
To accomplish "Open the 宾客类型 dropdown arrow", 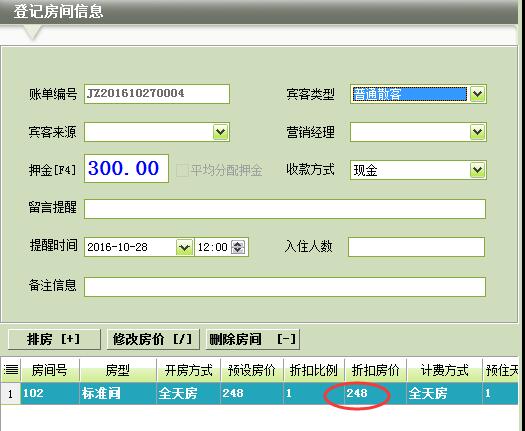I will (x=477, y=94).
